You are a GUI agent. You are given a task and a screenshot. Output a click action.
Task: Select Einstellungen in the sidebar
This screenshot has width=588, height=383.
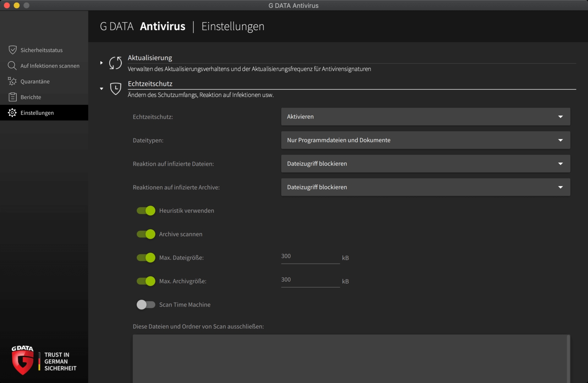(44, 113)
